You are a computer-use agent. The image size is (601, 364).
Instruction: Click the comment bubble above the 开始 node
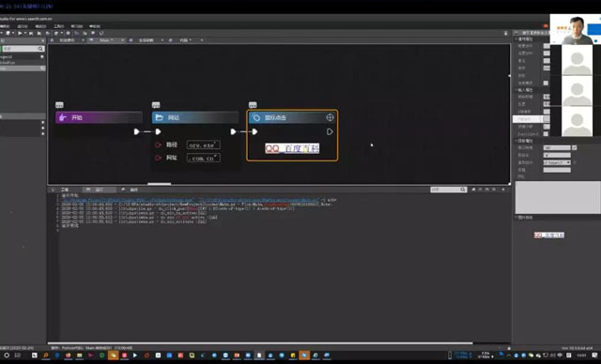59,105
